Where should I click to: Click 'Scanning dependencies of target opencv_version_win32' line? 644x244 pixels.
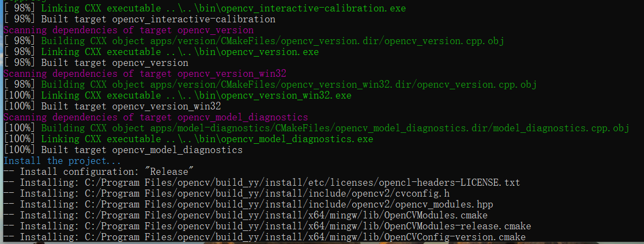(x=145, y=74)
